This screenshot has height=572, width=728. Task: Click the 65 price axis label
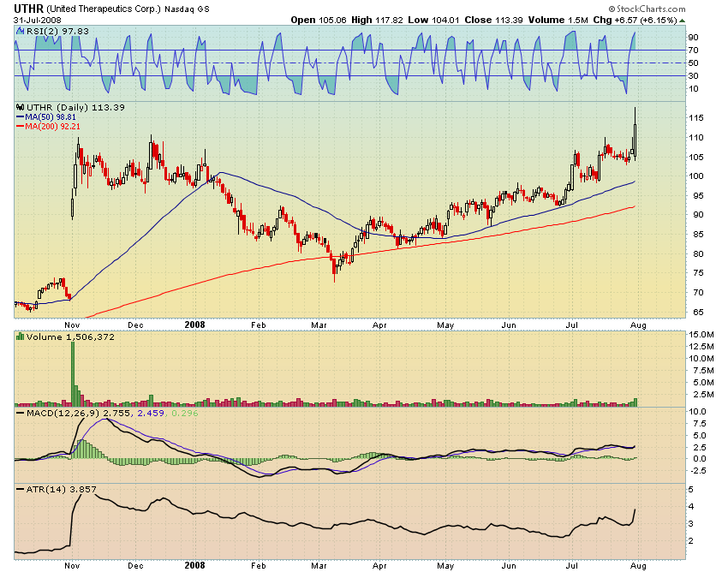(698, 312)
